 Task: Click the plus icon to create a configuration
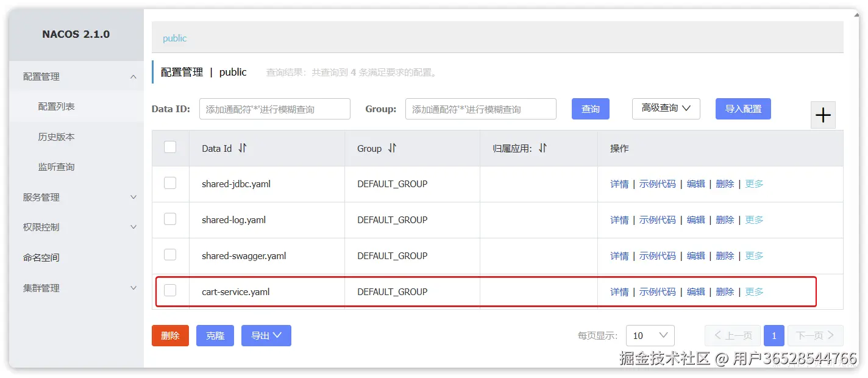point(823,115)
